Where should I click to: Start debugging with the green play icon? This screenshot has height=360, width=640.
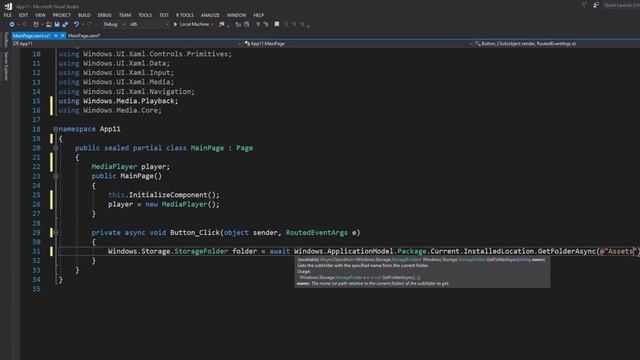(x=175, y=24)
